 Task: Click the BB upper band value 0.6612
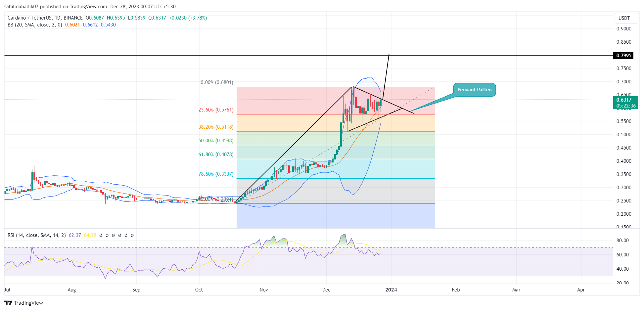90,25
